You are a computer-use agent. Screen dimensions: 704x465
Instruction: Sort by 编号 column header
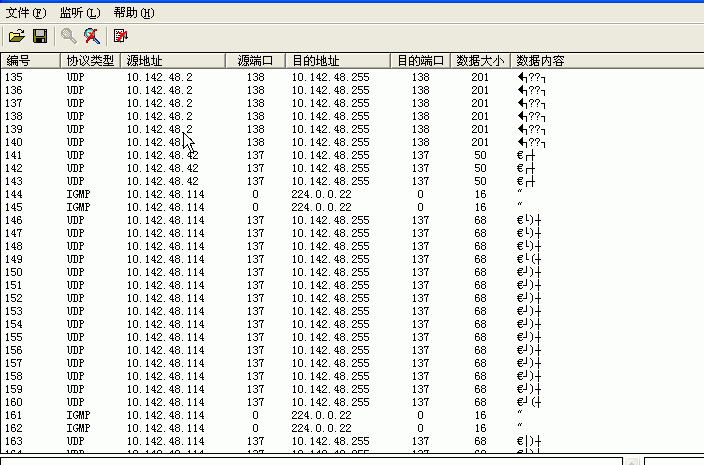pyautogui.click(x=30, y=61)
